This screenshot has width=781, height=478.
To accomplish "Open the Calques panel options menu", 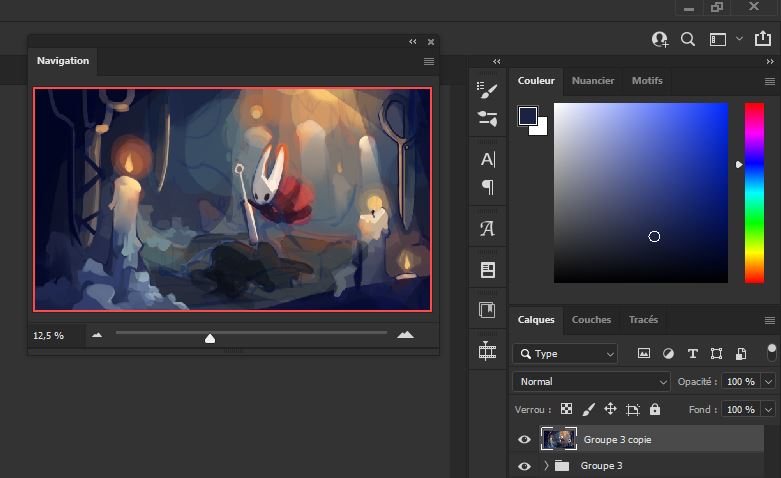I will [x=770, y=320].
